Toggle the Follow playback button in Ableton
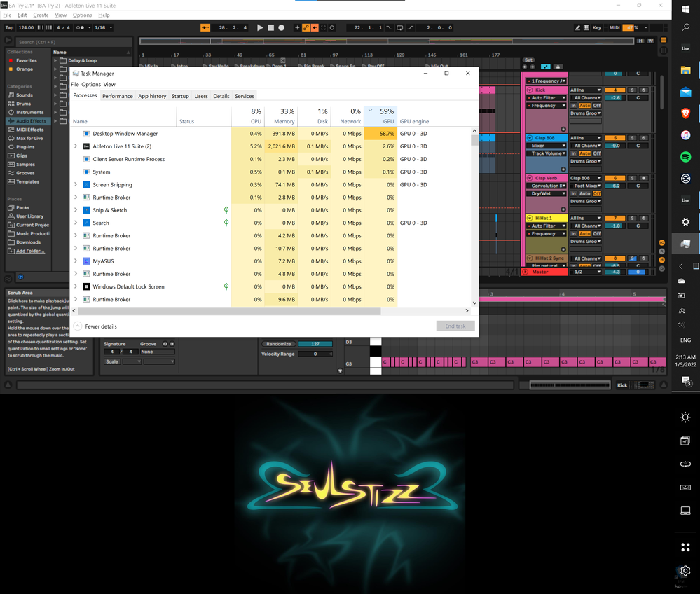Image resolution: width=700 pixels, height=594 pixels. coord(205,28)
